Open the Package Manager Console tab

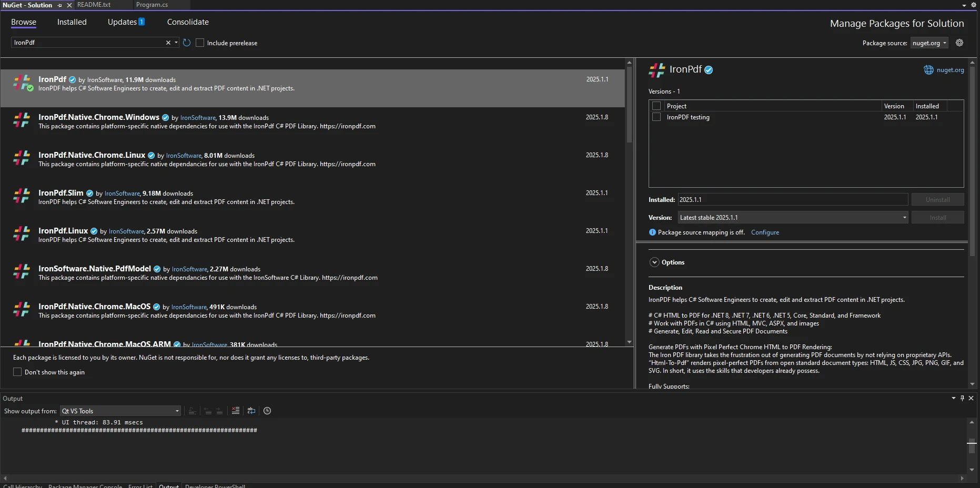coord(85,486)
